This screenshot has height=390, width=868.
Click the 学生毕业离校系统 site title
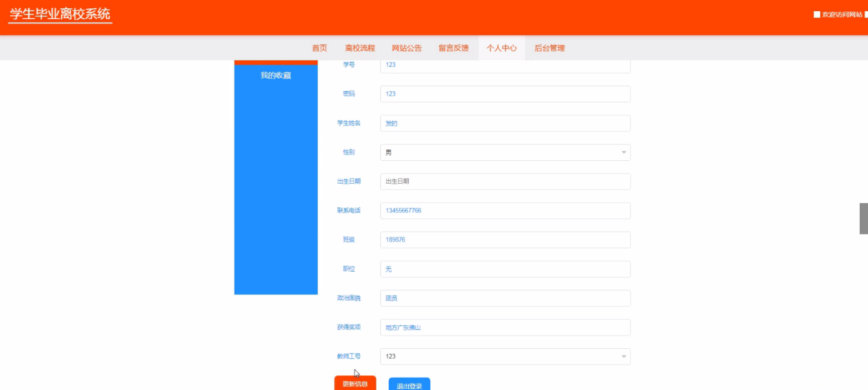pyautogui.click(x=60, y=15)
